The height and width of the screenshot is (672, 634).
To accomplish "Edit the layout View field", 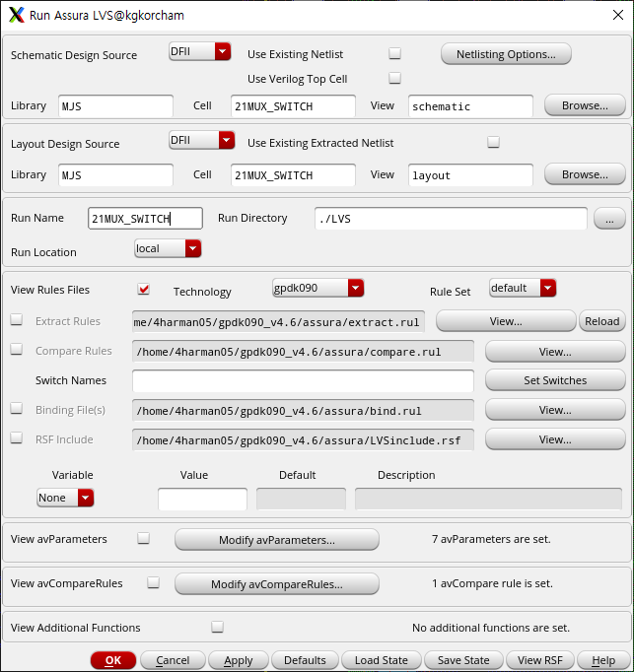I will 470,174.
